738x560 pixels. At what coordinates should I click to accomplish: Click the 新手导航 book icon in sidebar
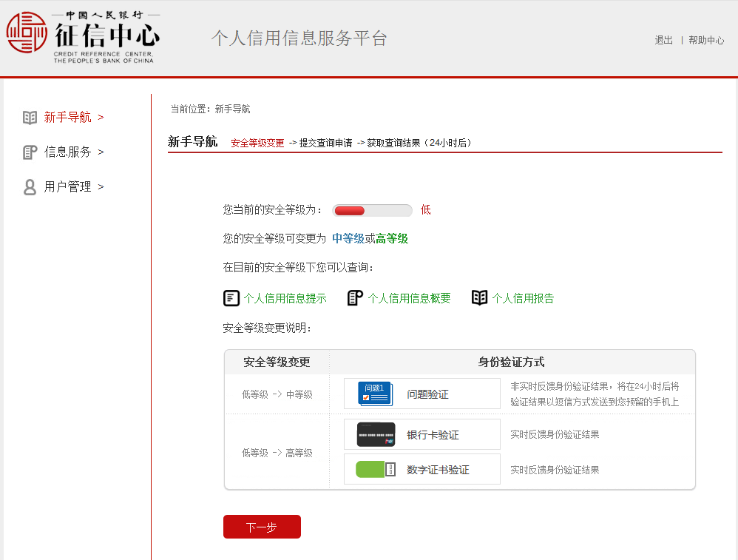point(30,117)
